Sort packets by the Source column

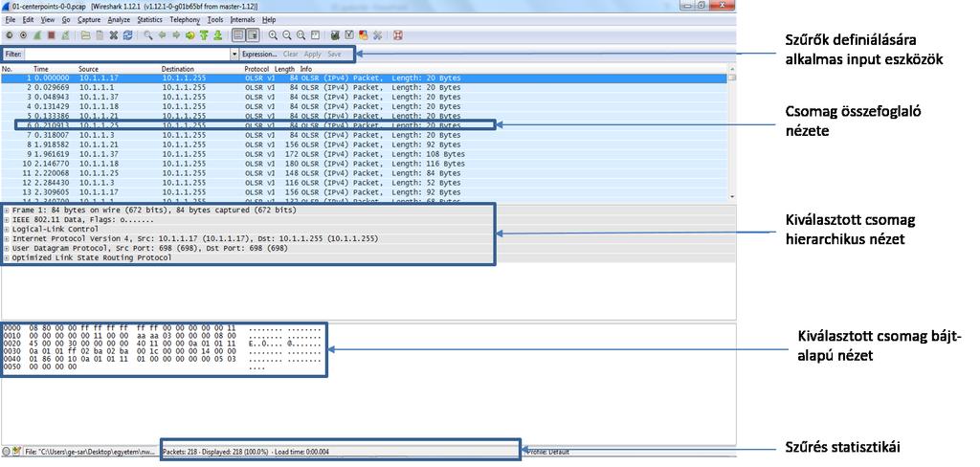tap(89, 69)
